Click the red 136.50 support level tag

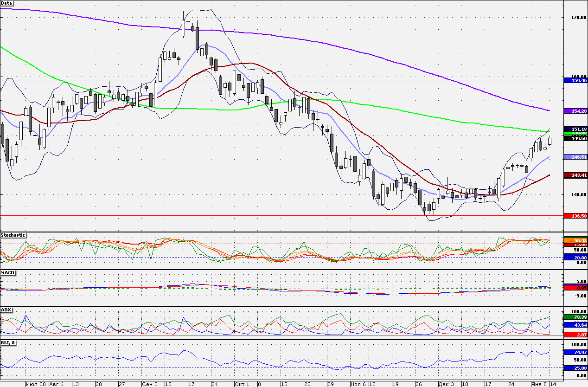coord(575,215)
